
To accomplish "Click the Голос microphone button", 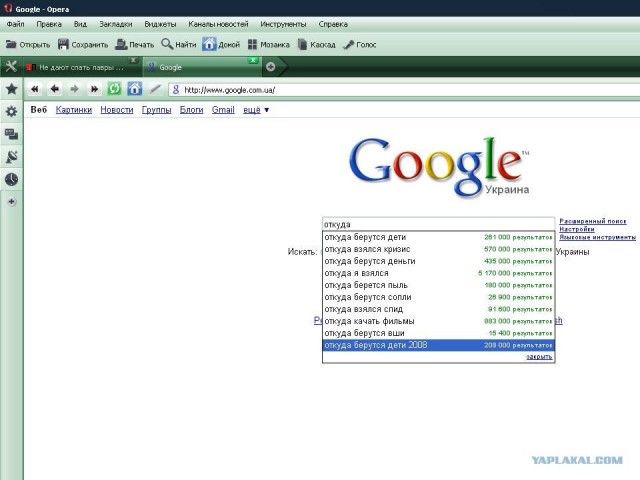I will pos(360,44).
